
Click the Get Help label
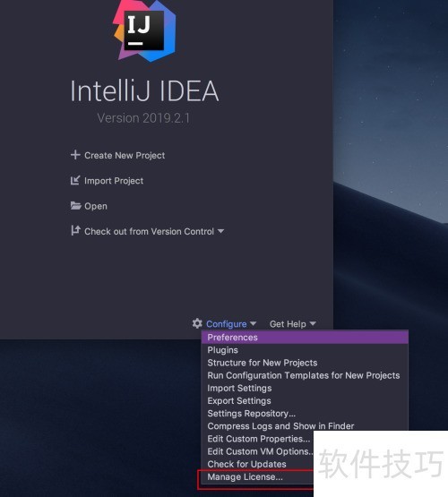(288, 324)
